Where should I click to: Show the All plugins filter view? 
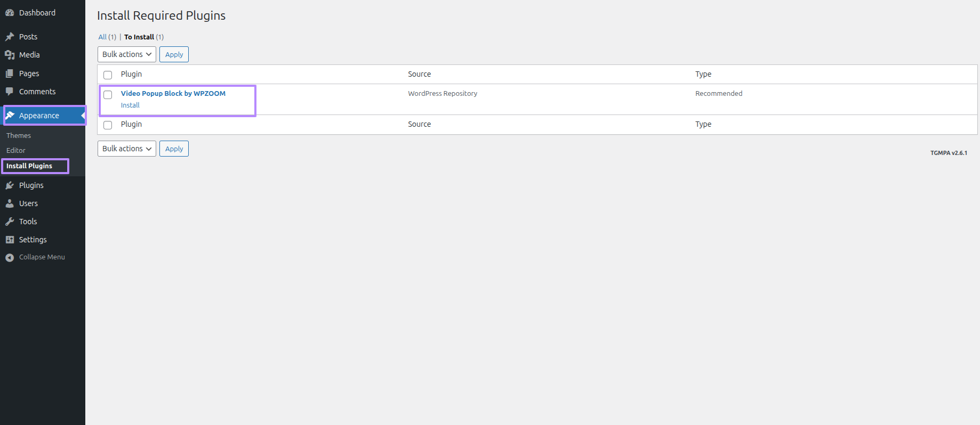pyautogui.click(x=102, y=37)
